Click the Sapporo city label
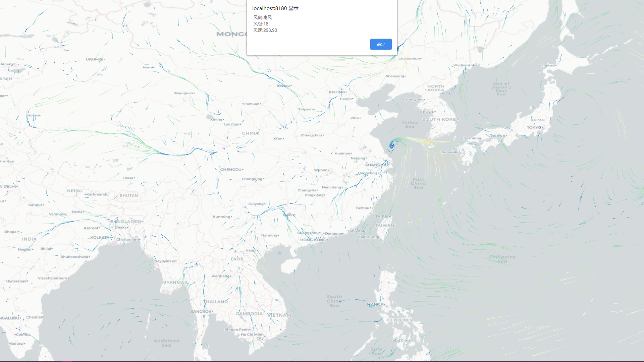Viewport: 644px width, 362px height. [x=547, y=66]
